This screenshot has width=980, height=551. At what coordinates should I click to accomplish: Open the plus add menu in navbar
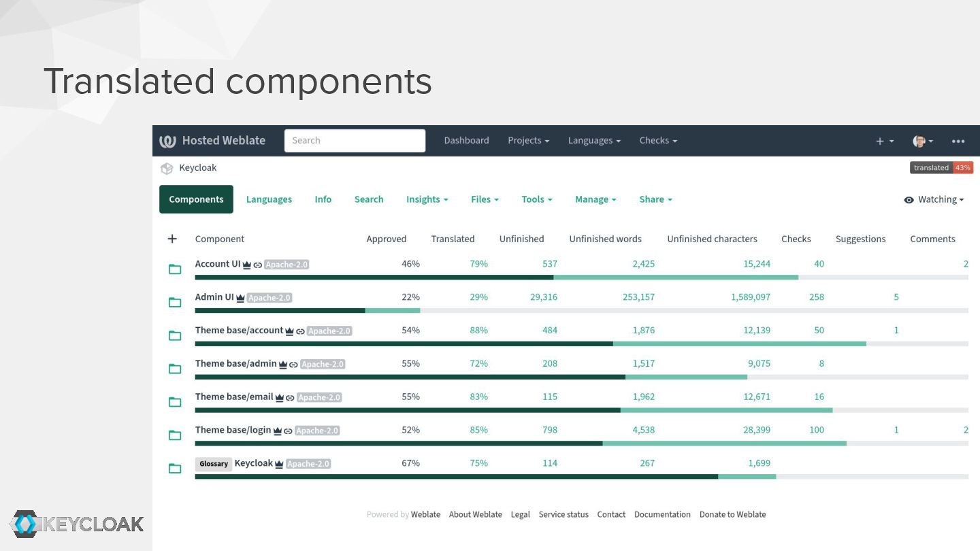pos(884,141)
